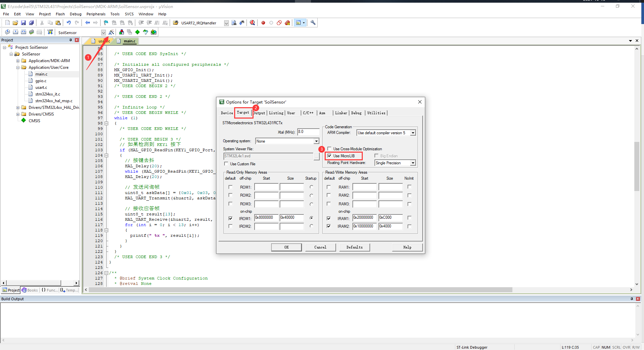Click the Undo arrow in toolbar
Image resolution: width=644 pixels, height=350 pixels.
point(68,23)
